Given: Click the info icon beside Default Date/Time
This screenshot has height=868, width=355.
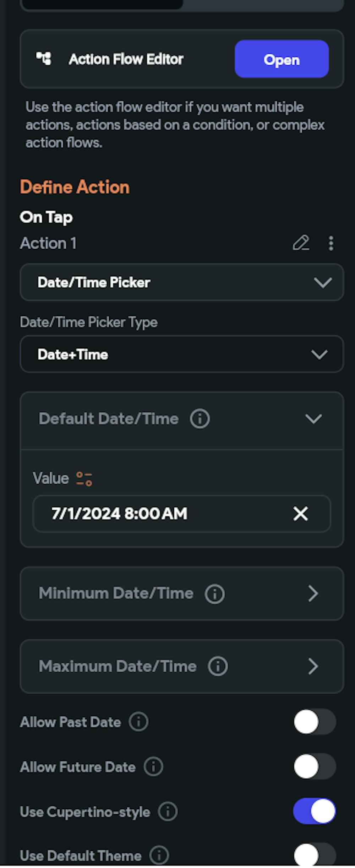Looking at the screenshot, I should (200, 419).
